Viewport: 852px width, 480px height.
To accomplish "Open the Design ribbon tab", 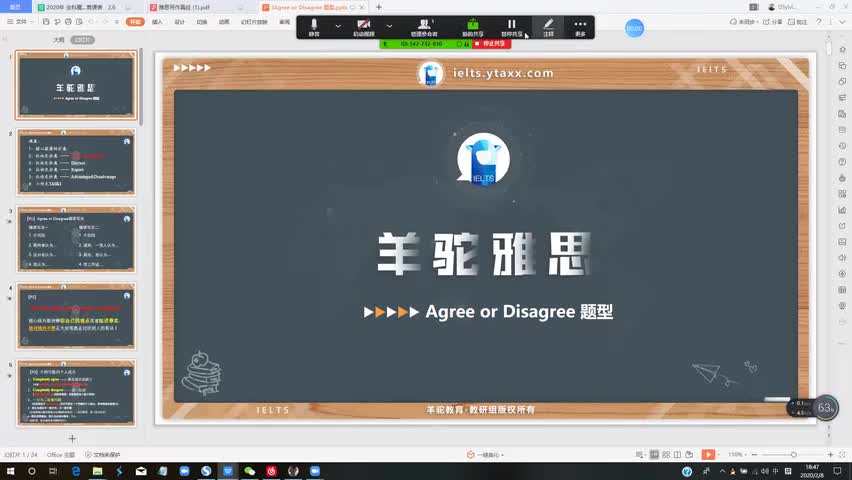I will pyautogui.click(x=179, y=22).
